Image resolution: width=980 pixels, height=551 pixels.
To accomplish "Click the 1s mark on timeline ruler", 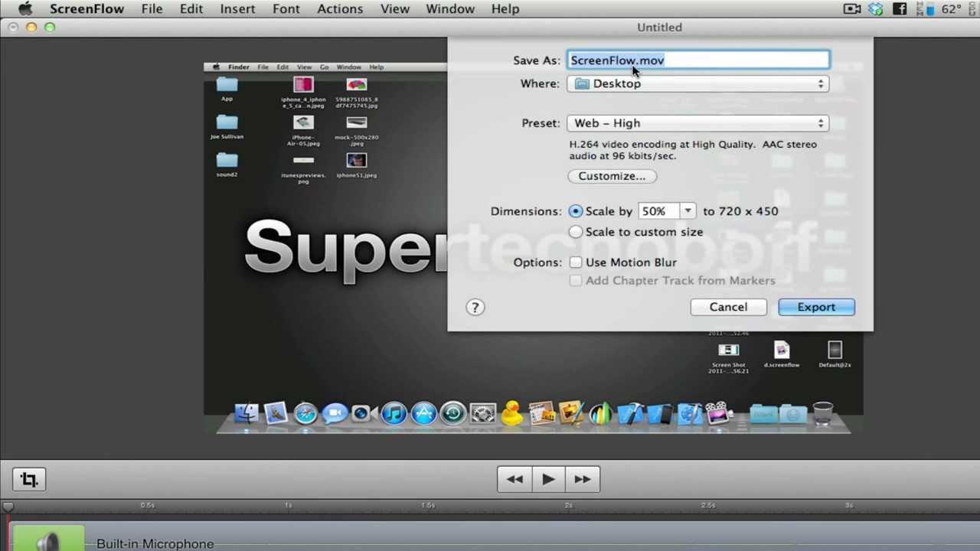I will pos(288,505).
